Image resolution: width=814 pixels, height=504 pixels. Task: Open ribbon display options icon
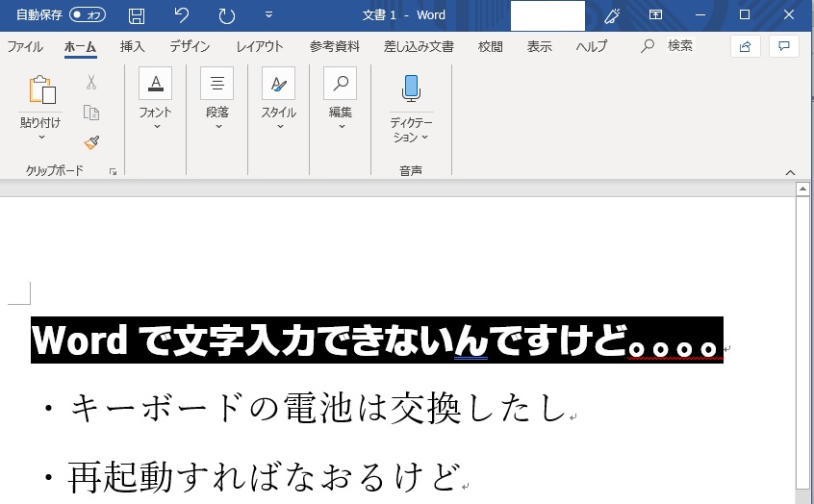(655, 14)
